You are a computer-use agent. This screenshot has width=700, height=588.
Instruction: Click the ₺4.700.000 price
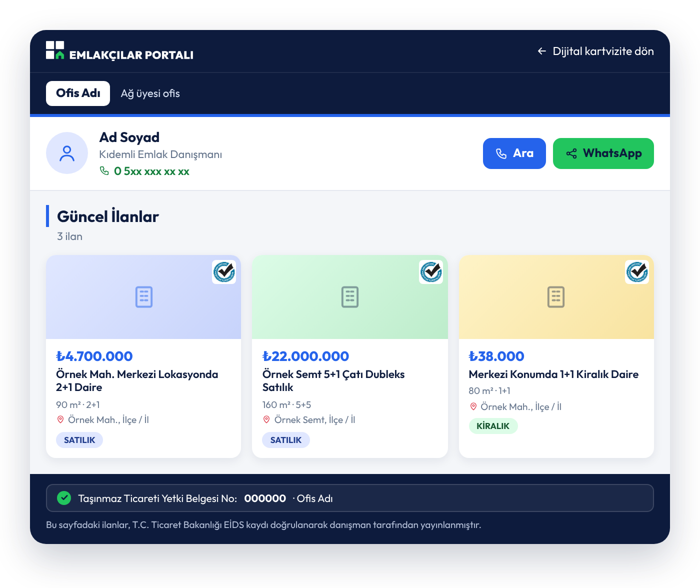coord(94,356)
